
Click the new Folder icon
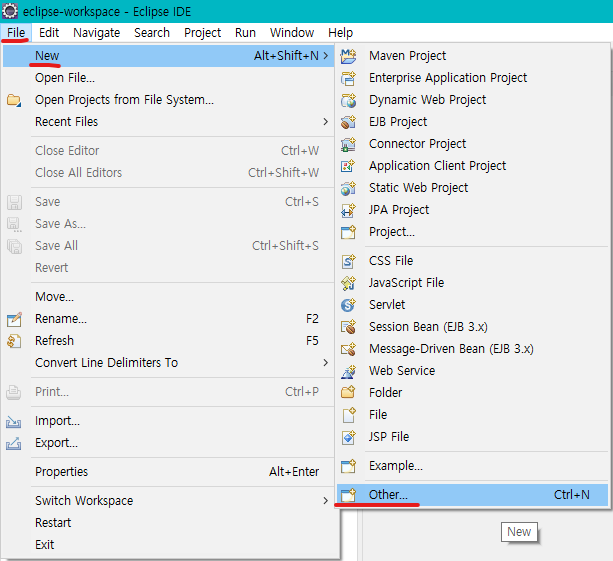(x=348, y=393)
